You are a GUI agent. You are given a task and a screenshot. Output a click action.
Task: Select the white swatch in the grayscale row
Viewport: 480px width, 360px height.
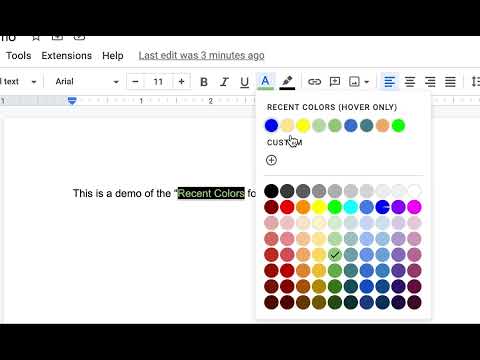point(414,191)
